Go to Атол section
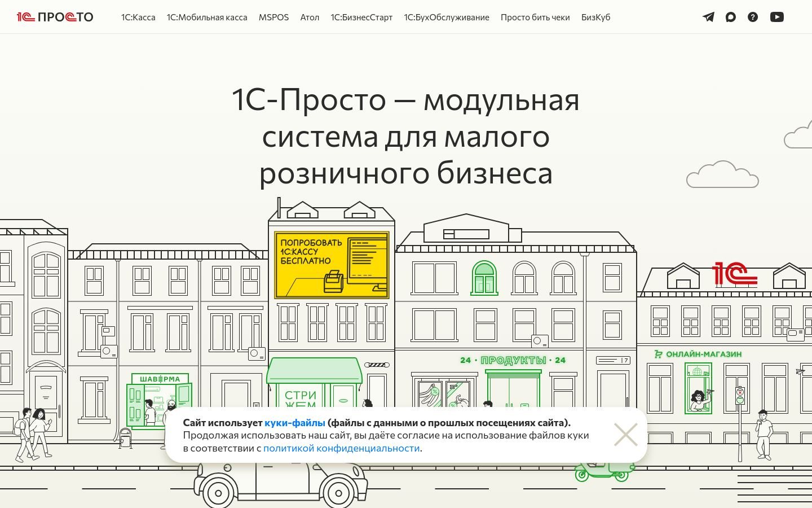Screen dimensions: 812x508 tap(310, 17)
